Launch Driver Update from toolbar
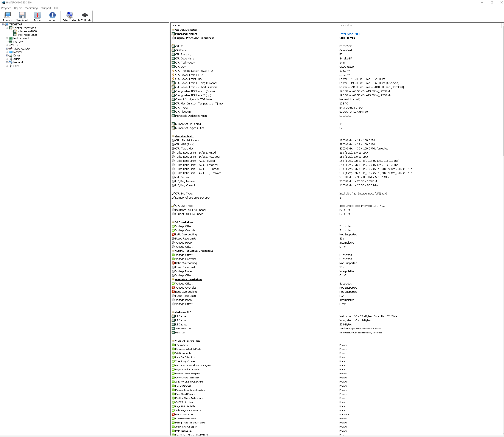The height and width of the screenshot is (437, 504). [x=70, y=16]
